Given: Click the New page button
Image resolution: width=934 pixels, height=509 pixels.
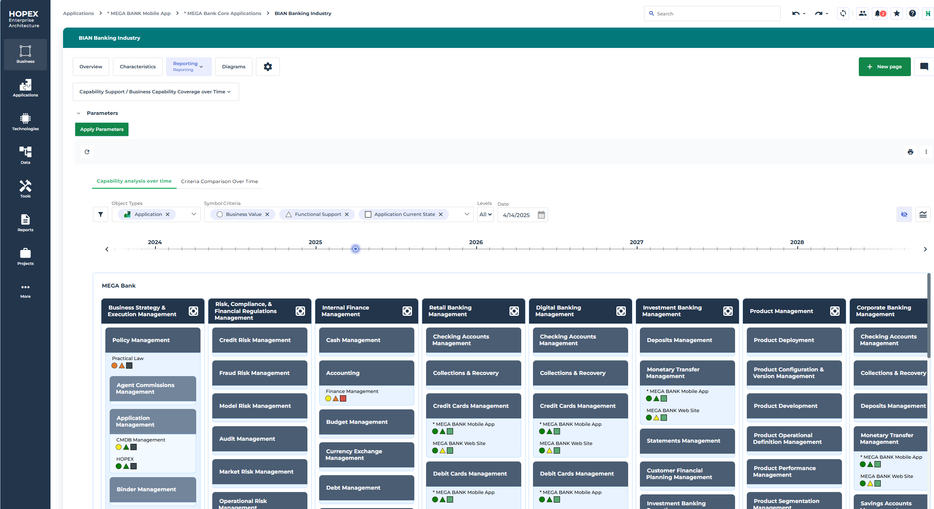Looking at the screenshot, I should [x=884, y=67].
